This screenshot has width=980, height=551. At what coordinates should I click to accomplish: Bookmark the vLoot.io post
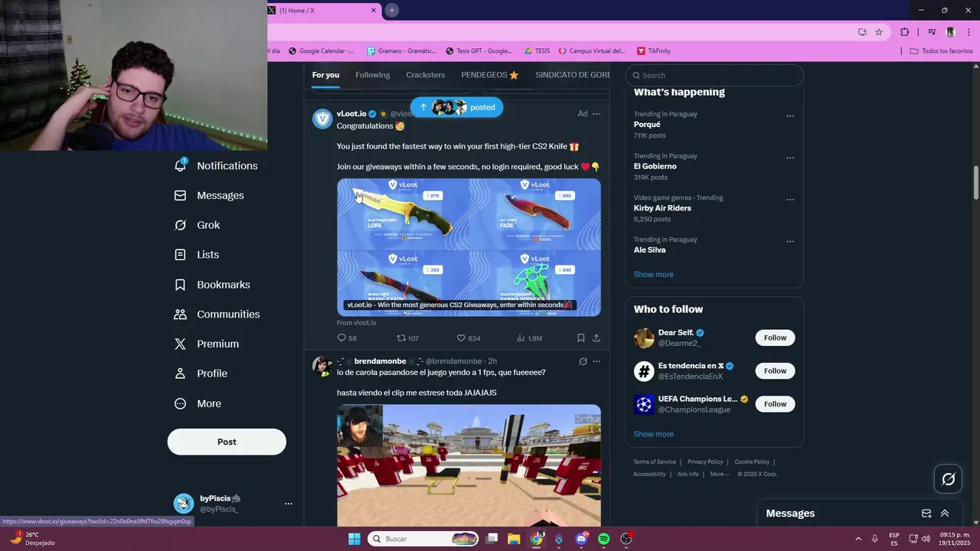(x=580, y=338)
